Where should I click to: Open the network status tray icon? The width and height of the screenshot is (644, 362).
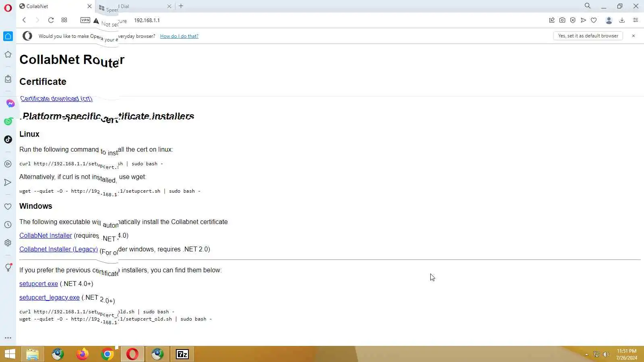pos(597,354)
